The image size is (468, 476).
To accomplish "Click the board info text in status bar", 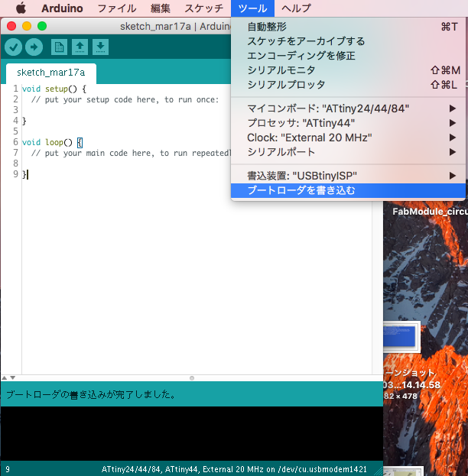I will pyautogui.click(x=234, y=469).
